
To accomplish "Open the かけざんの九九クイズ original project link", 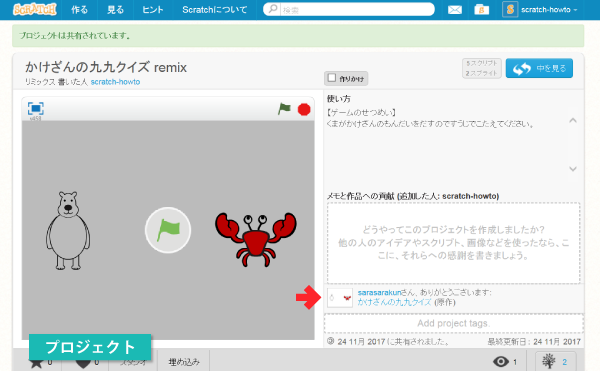I will (395, 302).
